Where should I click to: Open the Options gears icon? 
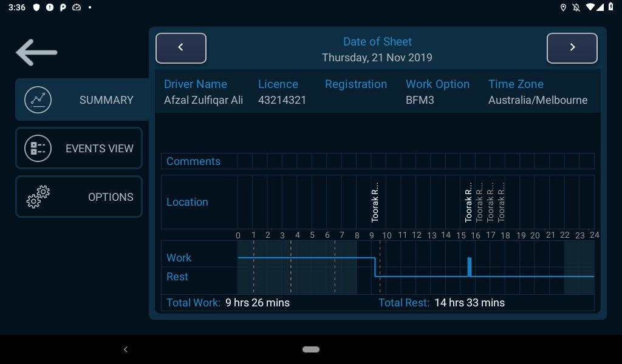(38, 197)
